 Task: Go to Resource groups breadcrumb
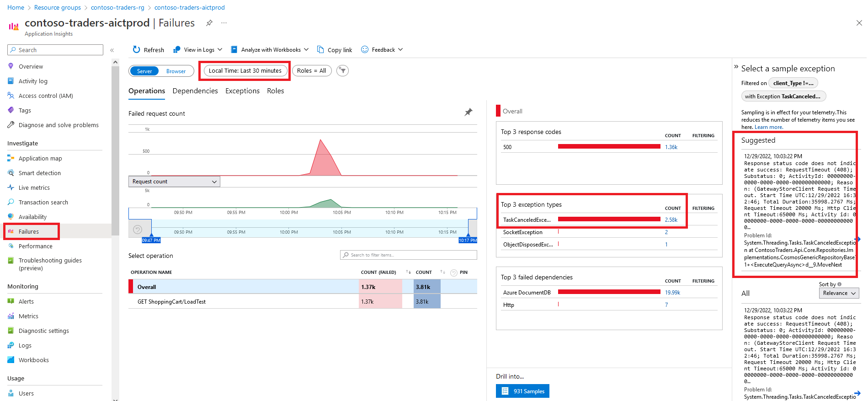[58, 7]
